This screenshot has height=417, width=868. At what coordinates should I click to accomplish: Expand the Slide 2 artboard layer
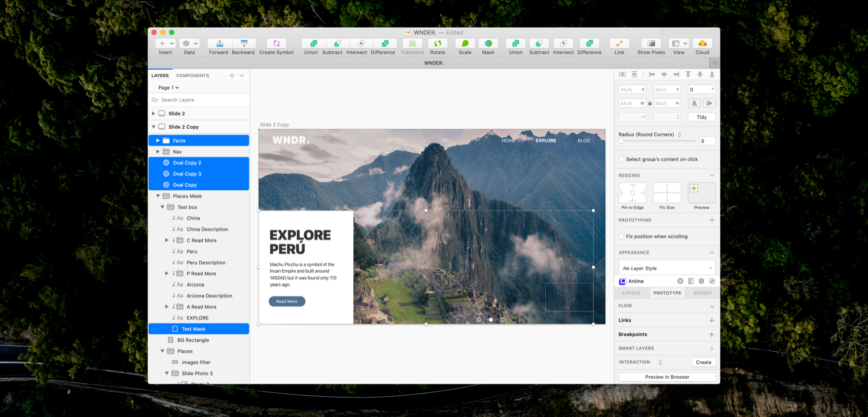click(x=153, y=114)
